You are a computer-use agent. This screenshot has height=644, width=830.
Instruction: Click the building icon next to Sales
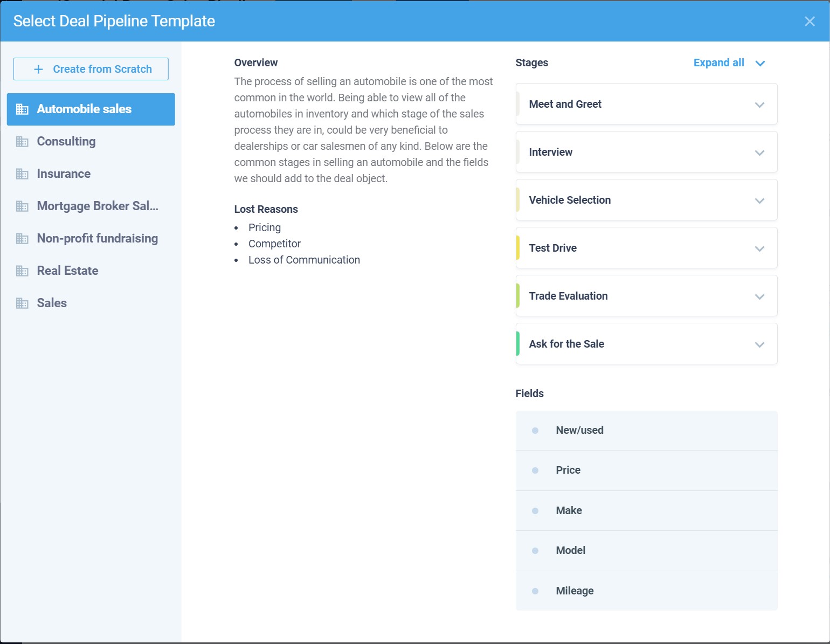coord(22,303)
